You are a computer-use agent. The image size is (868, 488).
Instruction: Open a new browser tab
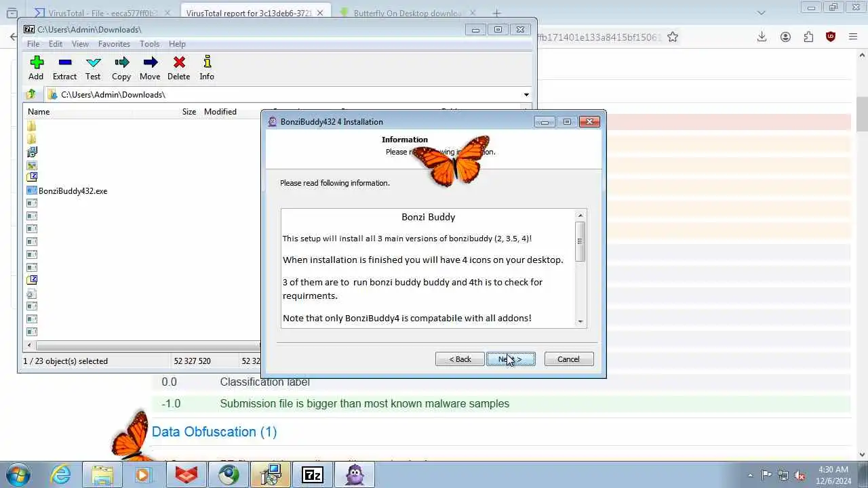(x=496, y=13)
